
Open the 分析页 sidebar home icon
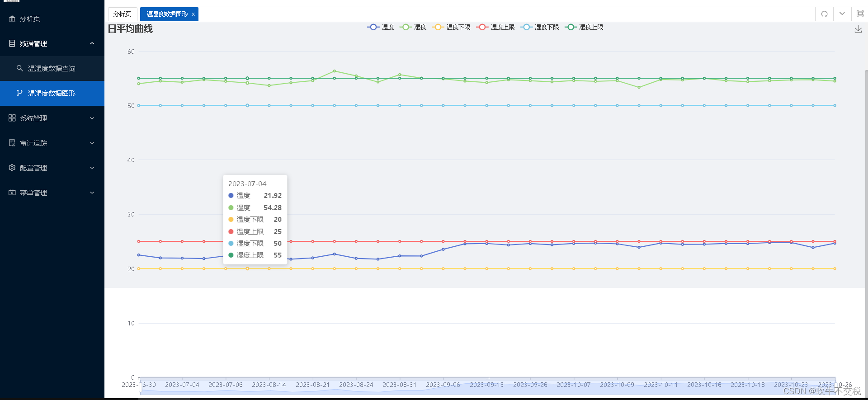pyautogui.click(x=12, y=19)
